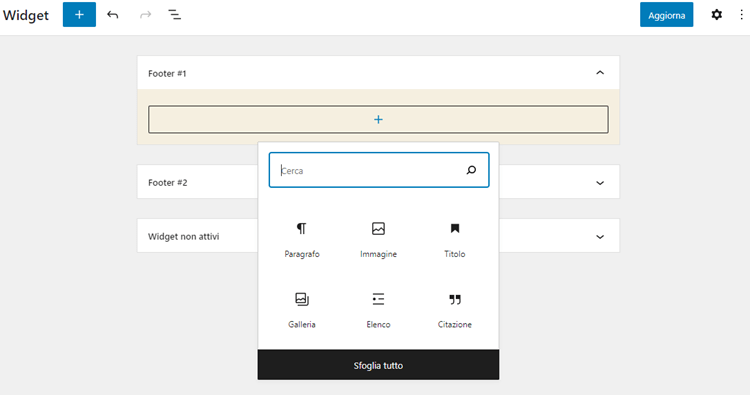Collapse the Footer #1 widget area
The width and height of the screenshot is (750, 395).
tap(600, 73)
